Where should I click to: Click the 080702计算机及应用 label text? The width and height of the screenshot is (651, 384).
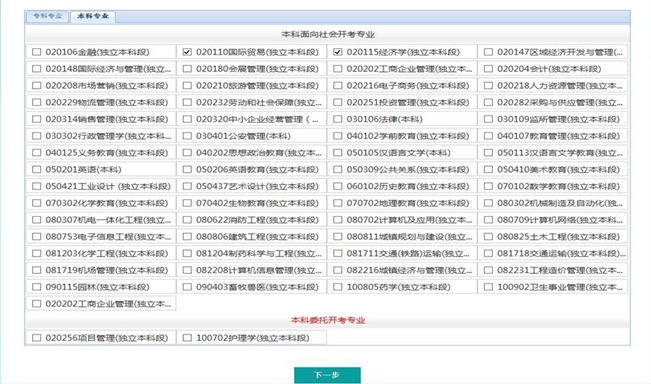(409, 220)
